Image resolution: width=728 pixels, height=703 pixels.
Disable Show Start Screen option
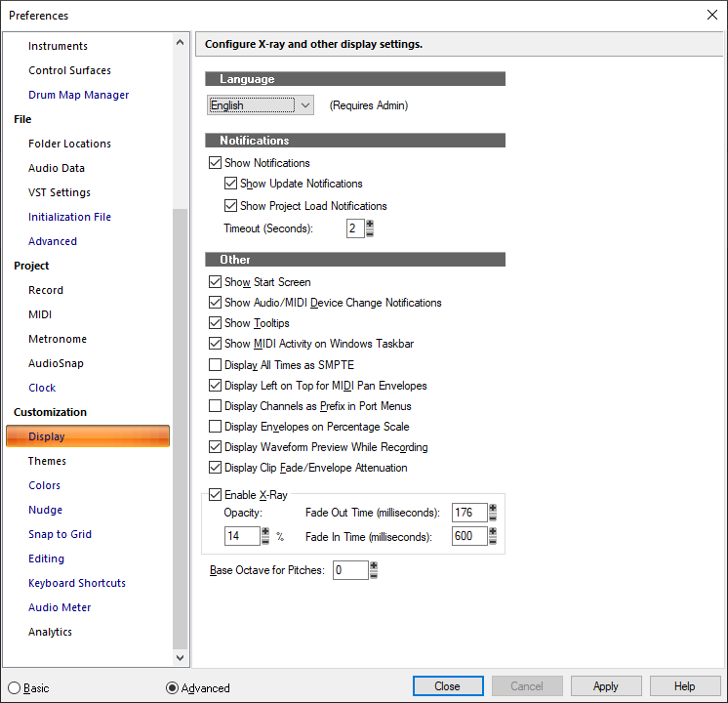click(x=215, y=281)
